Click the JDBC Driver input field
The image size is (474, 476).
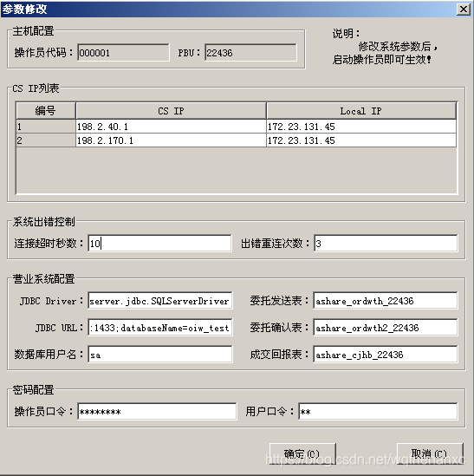(x=160, y=301)
